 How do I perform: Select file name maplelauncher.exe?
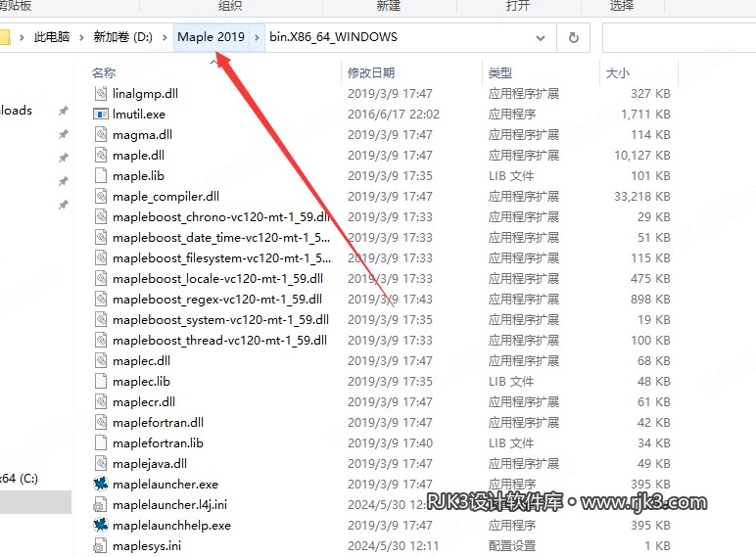165,485
